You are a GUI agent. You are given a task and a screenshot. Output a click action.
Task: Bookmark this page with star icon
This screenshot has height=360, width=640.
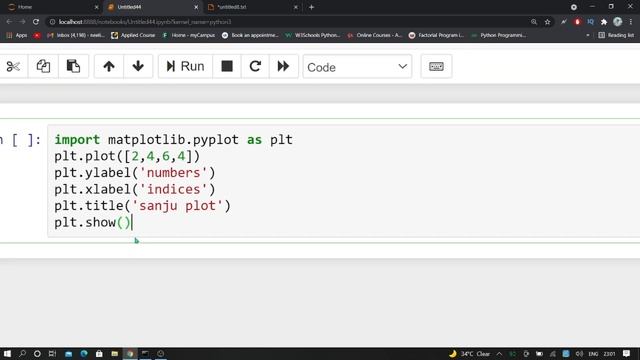(x=547, y=22)
